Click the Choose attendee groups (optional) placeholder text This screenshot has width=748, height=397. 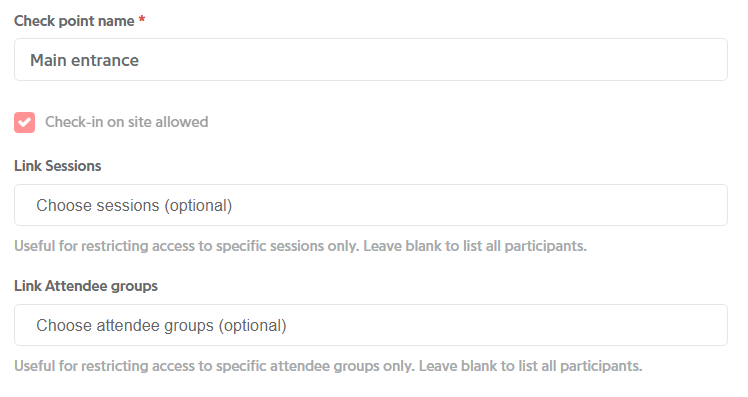click(x=161, y=325)
